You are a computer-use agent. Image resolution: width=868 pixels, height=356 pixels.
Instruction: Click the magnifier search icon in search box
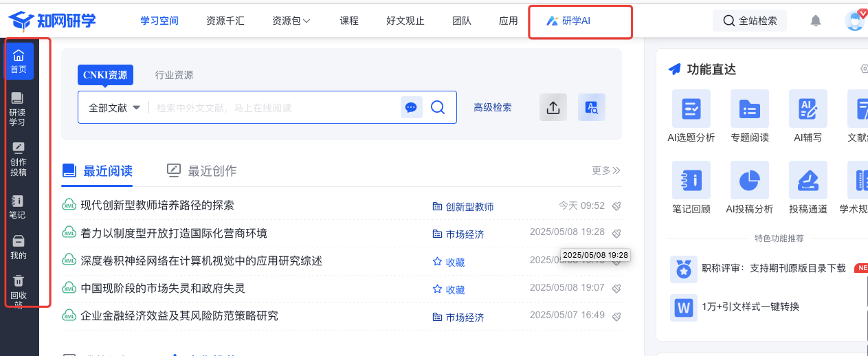point(438,107)
